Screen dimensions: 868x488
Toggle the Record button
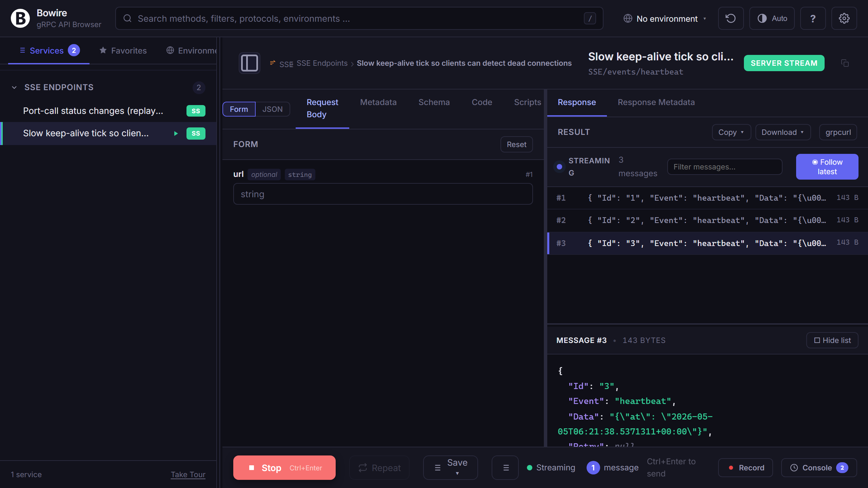[746, 468]
